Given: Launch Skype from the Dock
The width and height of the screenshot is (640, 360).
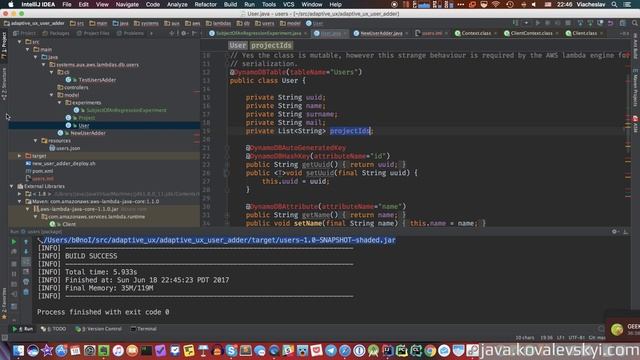Looking at the screenshot, I should [231, 351].
